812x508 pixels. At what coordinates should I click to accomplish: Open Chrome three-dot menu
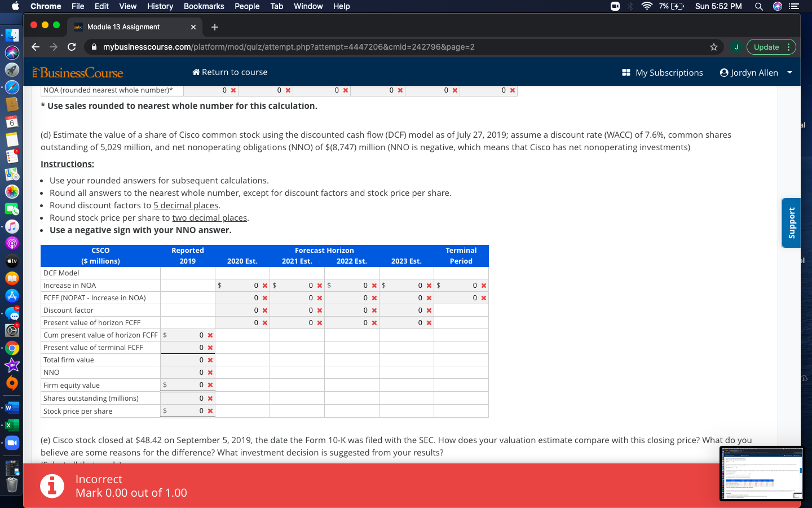tap(788, 47)
